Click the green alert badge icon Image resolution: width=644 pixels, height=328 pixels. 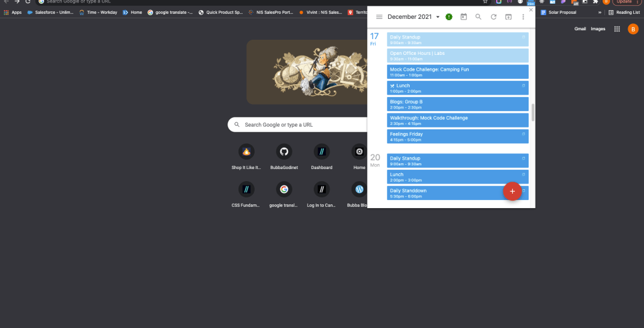click(449, 17)
